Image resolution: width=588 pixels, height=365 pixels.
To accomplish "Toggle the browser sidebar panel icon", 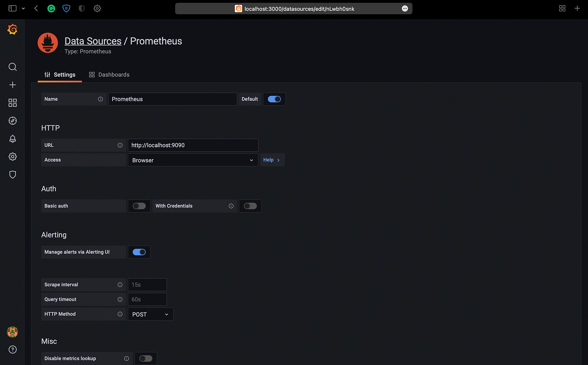I will (x=13, y=8).
